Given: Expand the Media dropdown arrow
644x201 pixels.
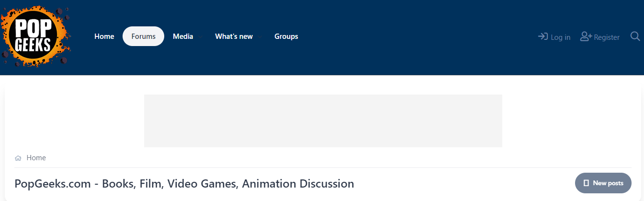Looking at the screenshot, I should point(200,37).
